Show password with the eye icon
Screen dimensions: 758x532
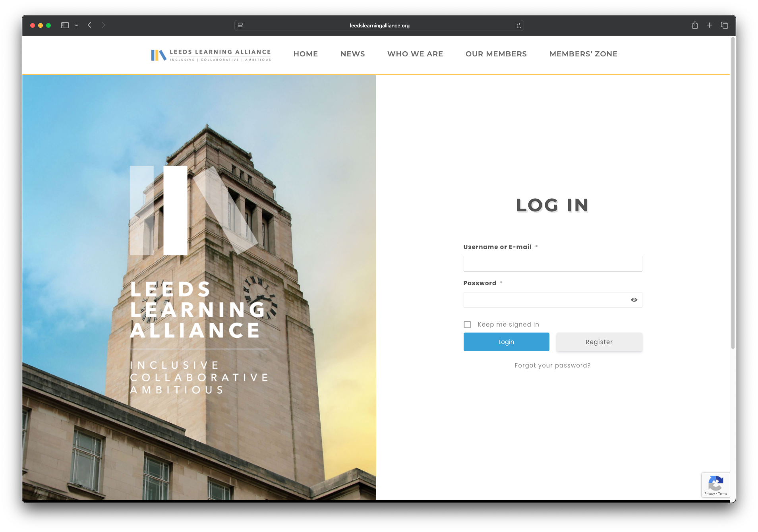click(634, 300)
